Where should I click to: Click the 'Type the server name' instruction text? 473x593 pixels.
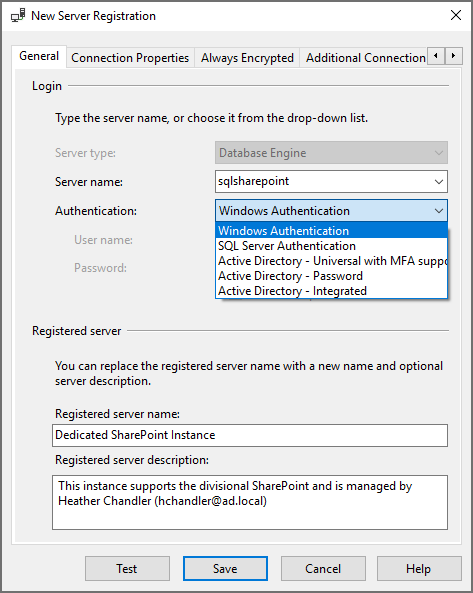pos(211,118)
